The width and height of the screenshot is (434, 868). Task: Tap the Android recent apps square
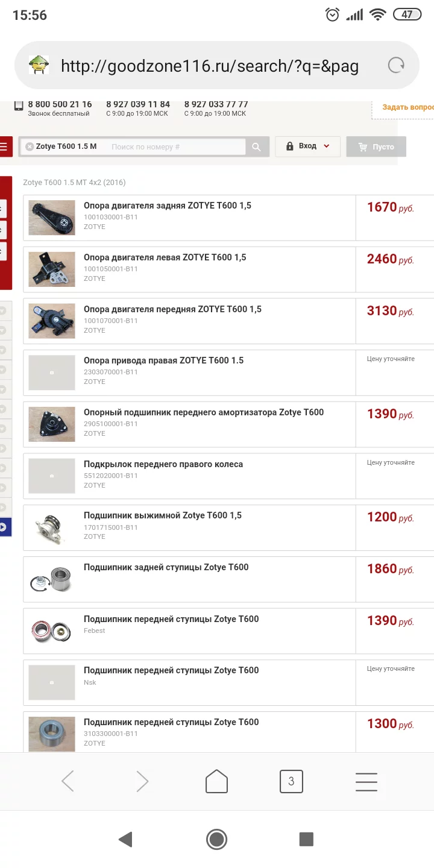(x=306, y=839)
